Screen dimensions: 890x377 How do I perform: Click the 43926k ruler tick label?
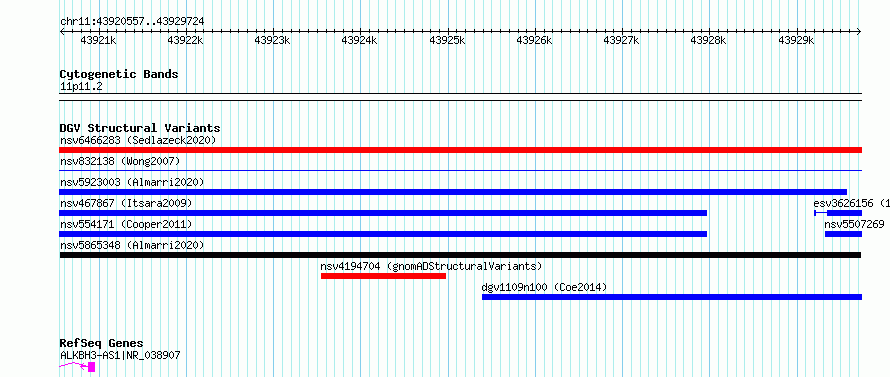pos(535,41)
